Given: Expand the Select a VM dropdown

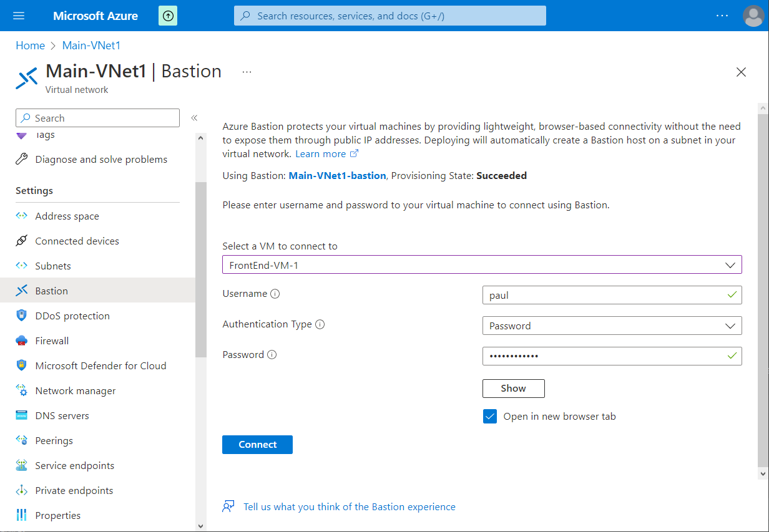Looking at the screenshot, I should (x=482, y=265).
